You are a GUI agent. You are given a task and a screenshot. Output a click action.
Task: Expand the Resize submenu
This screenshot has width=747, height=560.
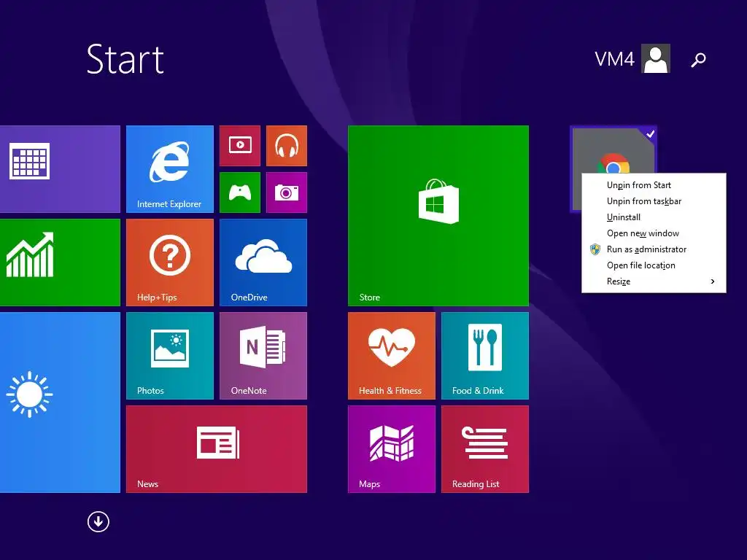[654, 281]
